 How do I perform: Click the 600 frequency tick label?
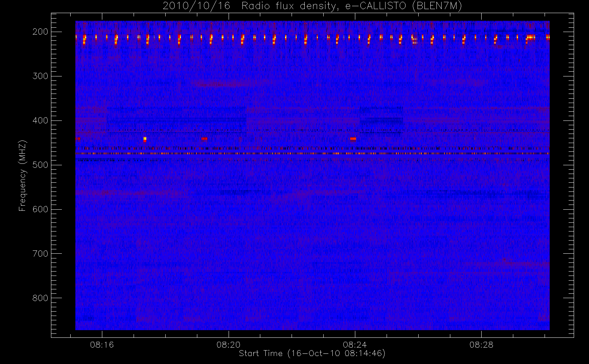coord(40,209)
